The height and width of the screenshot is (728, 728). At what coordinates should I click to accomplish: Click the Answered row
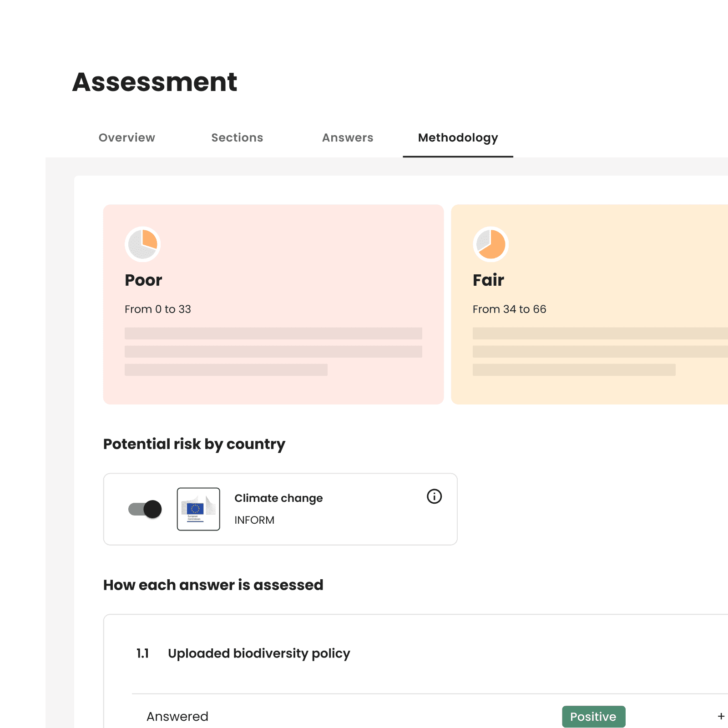[177, 717]
